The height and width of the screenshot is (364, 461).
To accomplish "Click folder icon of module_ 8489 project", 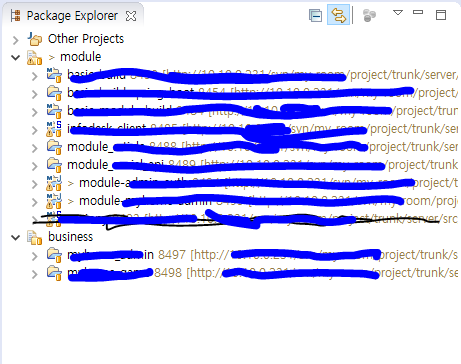I will (x=54, y=165).
